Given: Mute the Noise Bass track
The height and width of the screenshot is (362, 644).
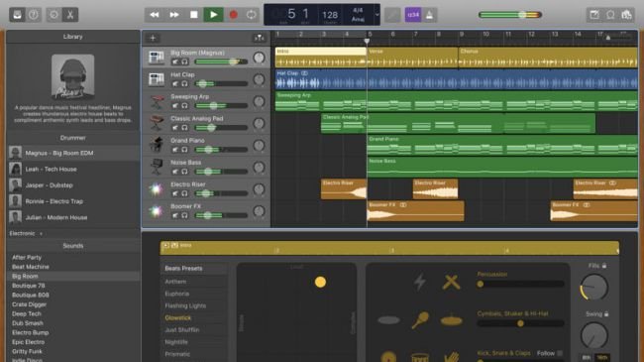Looking at the screenshot, I should (x=175, y=172).
